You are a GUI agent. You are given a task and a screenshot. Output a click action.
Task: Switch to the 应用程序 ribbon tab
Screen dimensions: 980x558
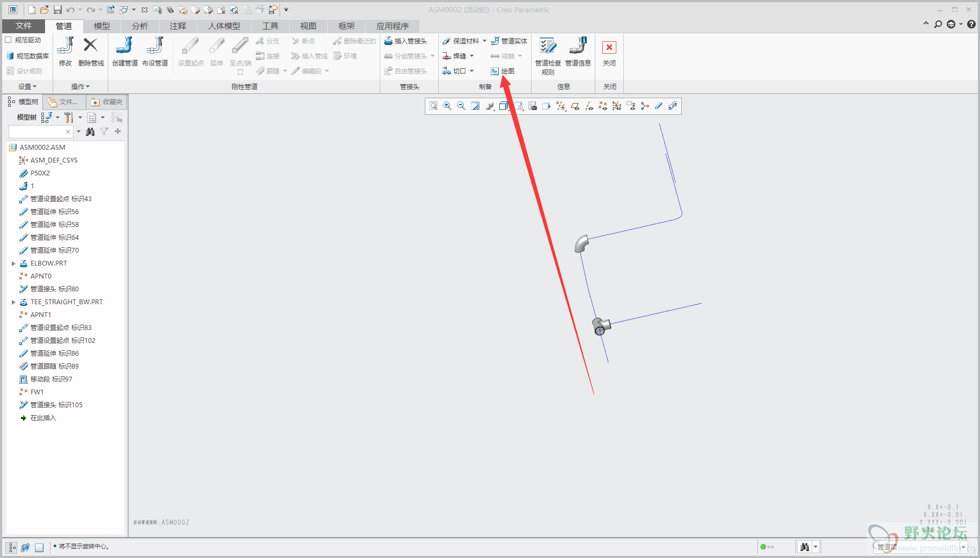point(392,26)
